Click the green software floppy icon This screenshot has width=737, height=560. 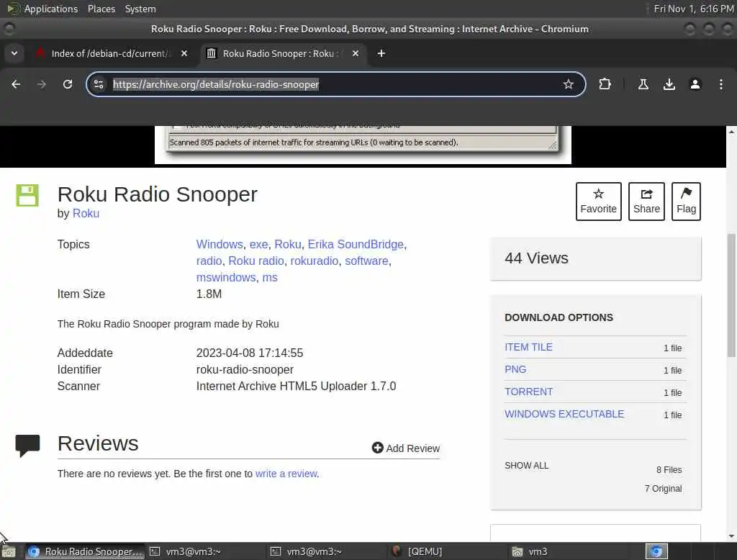click(27, 195)
